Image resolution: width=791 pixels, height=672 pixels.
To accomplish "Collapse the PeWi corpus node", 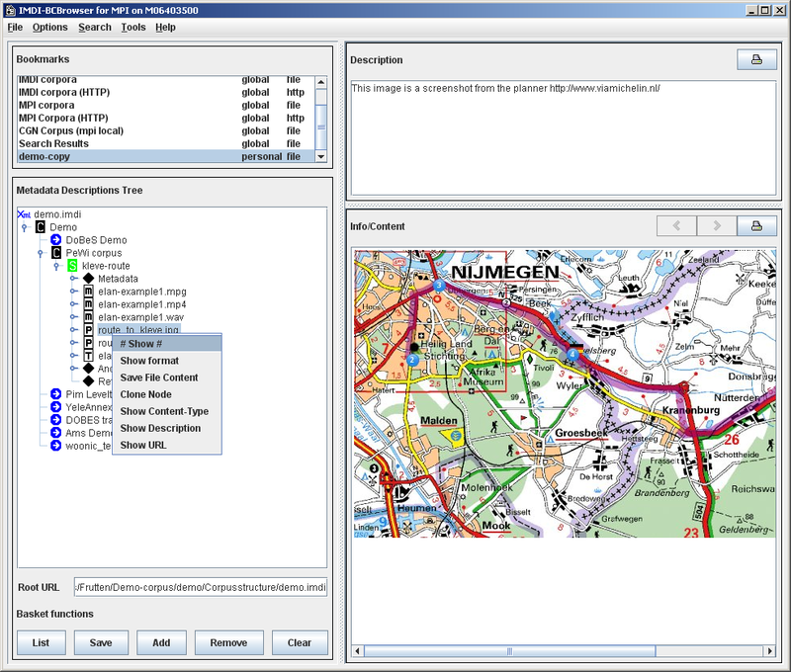I will tap(41, 253).
